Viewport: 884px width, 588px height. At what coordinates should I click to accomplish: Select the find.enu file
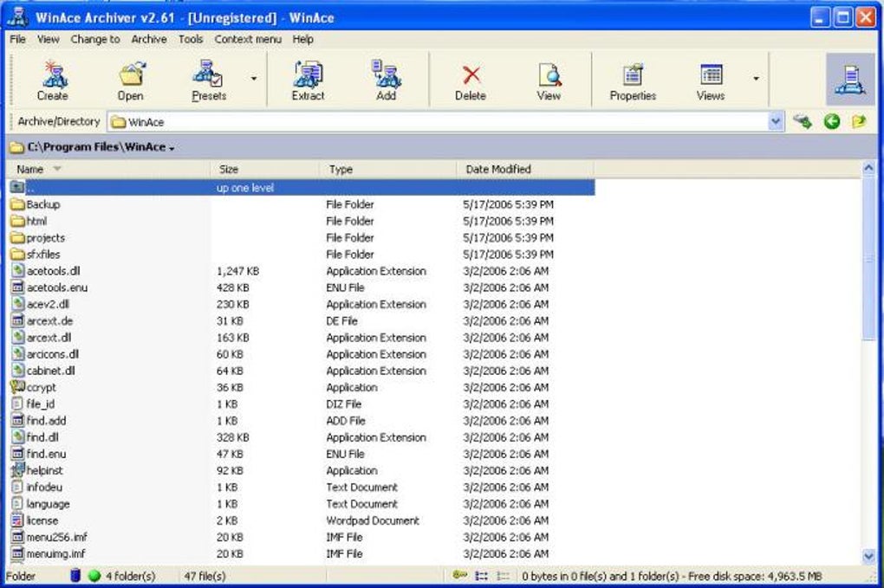tap(302, 454)
